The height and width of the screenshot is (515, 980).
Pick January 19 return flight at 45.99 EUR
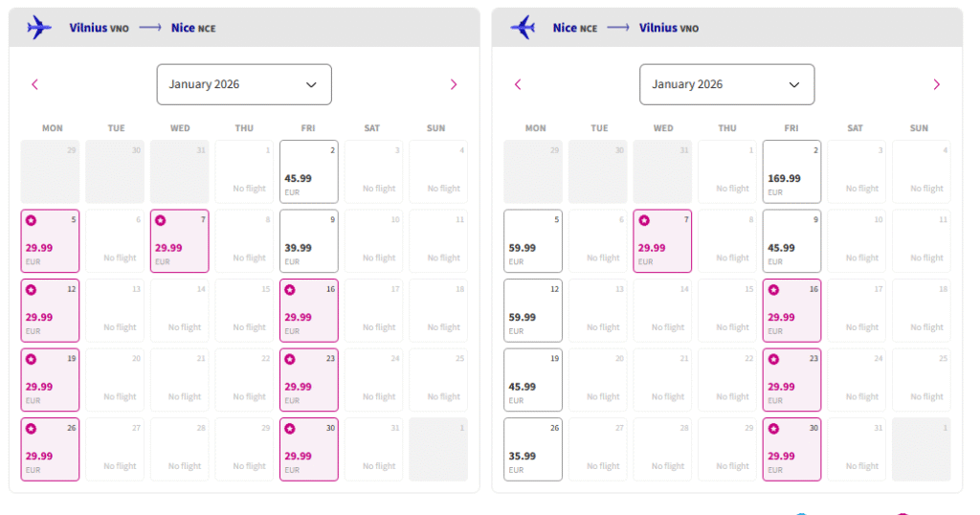click(x=533, y=380)
